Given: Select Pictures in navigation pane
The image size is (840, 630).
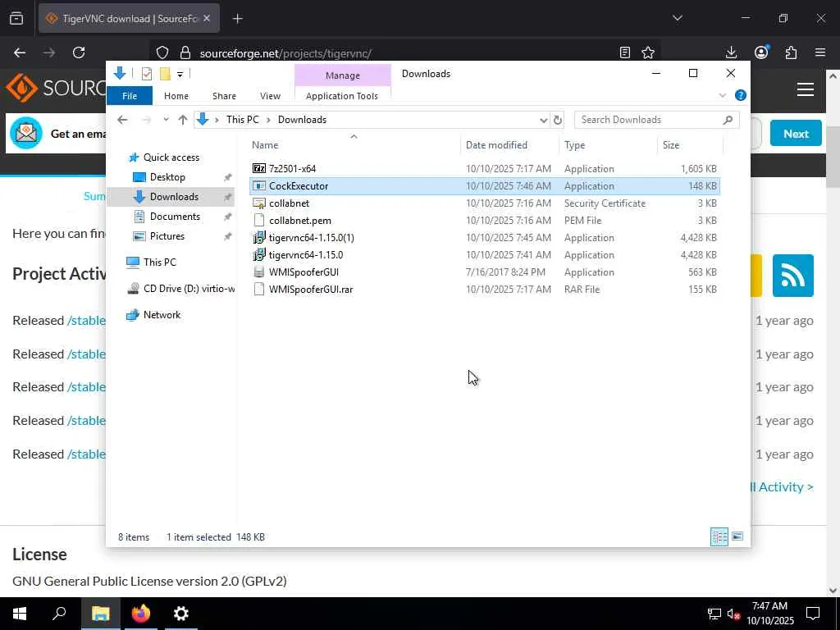Looking at the screenshot, I should [x=167, y=236].
